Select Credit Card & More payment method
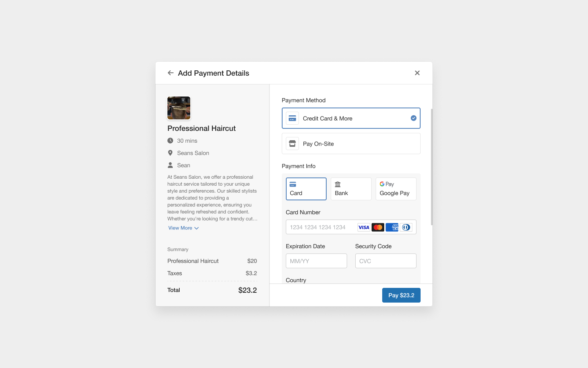Viewport: 588px width, 368px height. [351, 118]
